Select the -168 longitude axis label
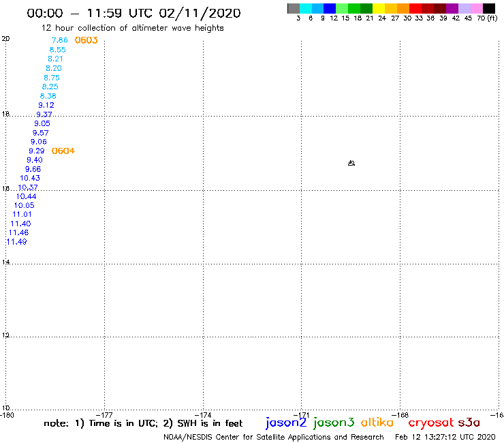 [400, 415]
